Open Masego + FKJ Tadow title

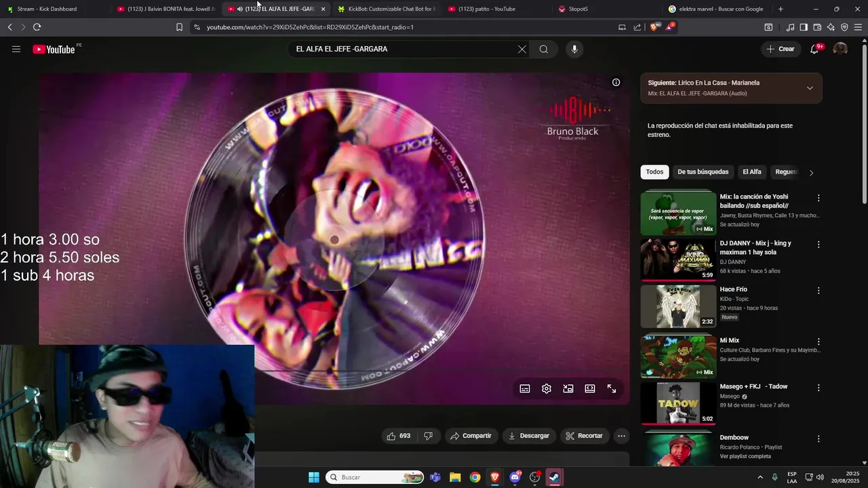[x=753, y=386]
